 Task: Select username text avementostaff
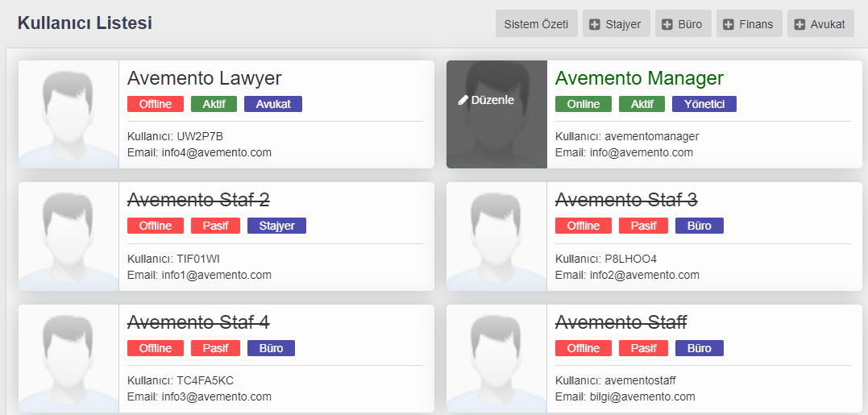click(640, 380)
